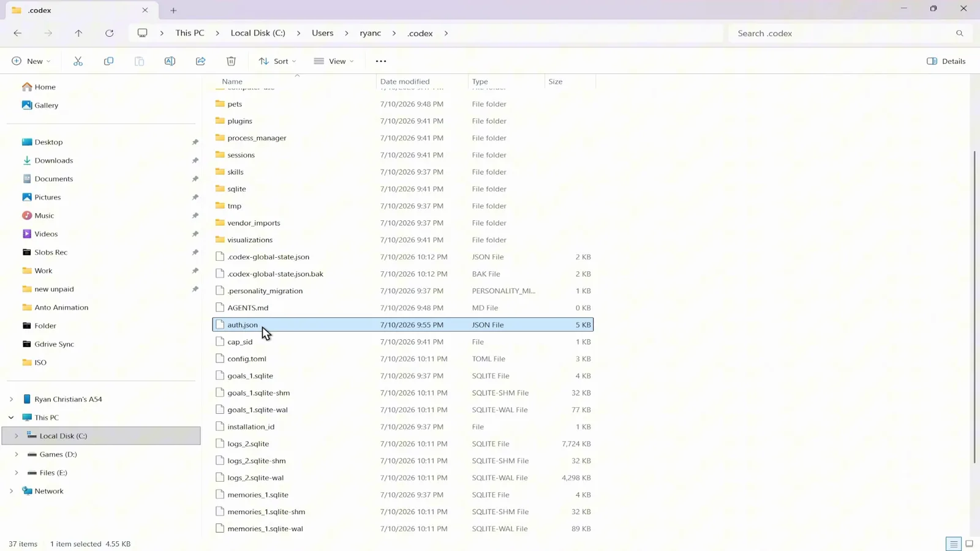Click the Users breadcrumb segment
Viewport: 980px width, 551px height.
322,33
